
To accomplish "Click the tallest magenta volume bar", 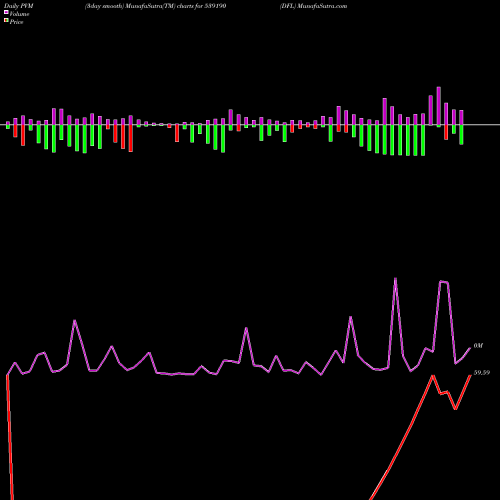I will coord(439,106).
